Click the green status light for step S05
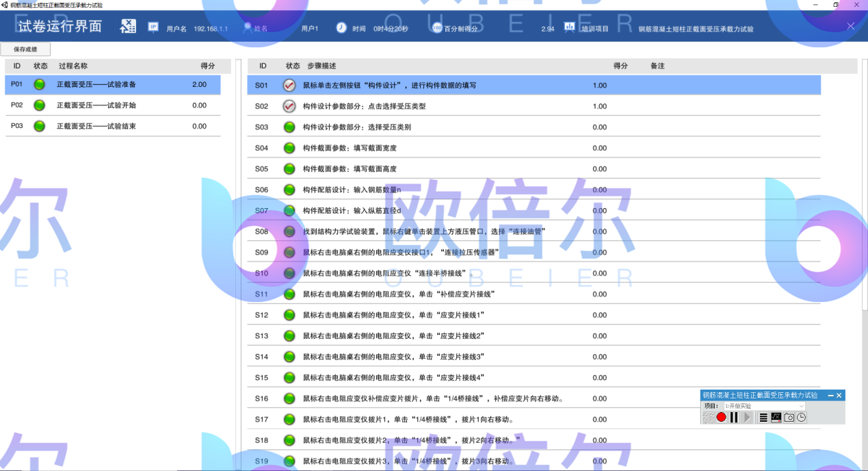 [289, 169]
